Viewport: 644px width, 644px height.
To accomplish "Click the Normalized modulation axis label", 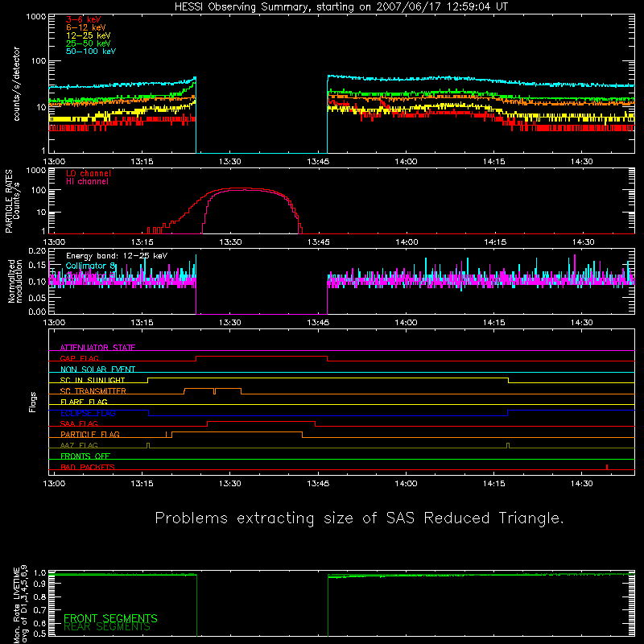I will [x=15, y=281].
